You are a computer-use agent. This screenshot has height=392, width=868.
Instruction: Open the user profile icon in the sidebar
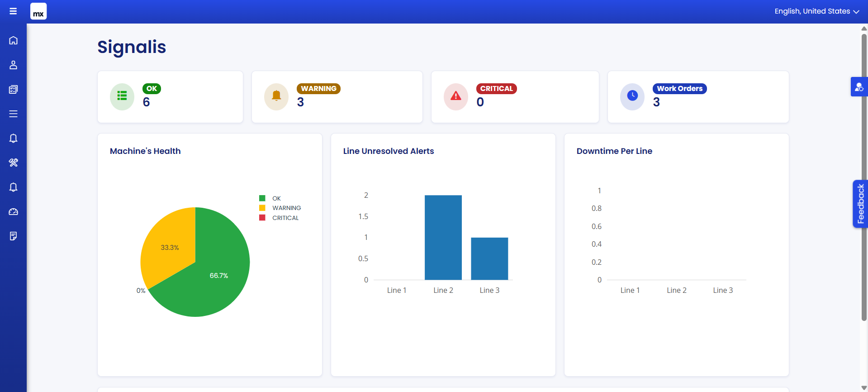pyautogui.click(x=13, y=65)
